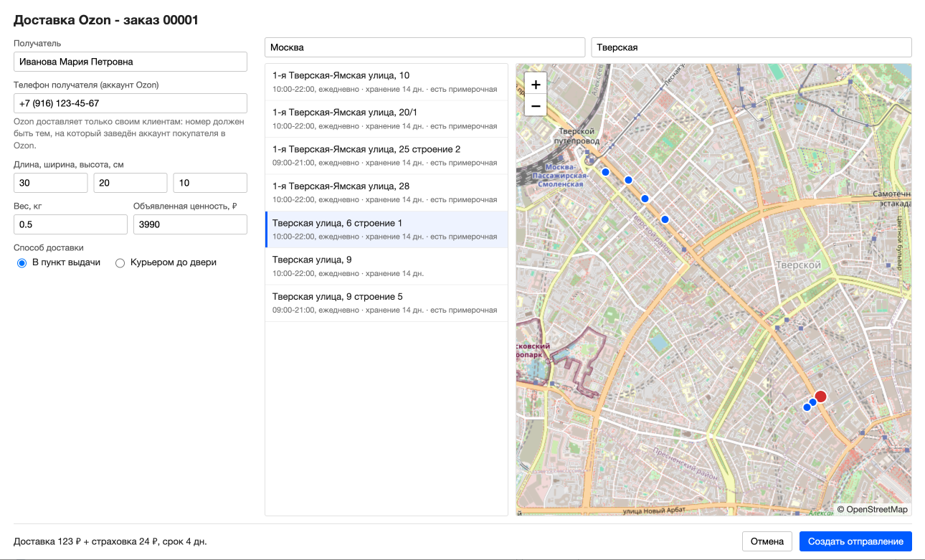Viewport: 925px width, 560px height.
Task: Zoom out on the map
Action: (x=536, y=106)
